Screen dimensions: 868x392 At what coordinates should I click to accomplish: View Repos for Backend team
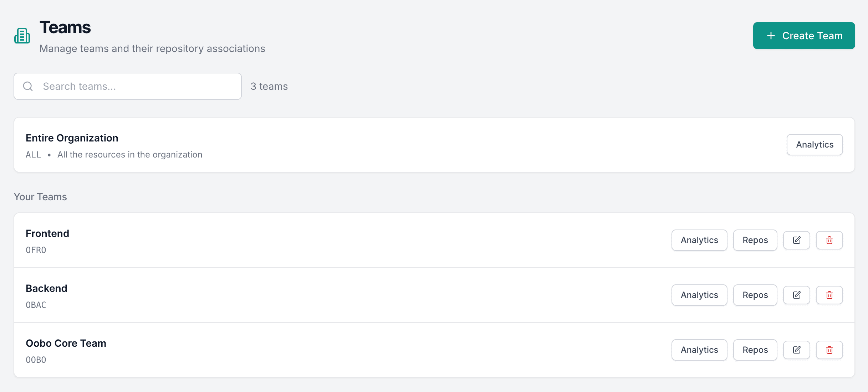(x=755, y=295)
